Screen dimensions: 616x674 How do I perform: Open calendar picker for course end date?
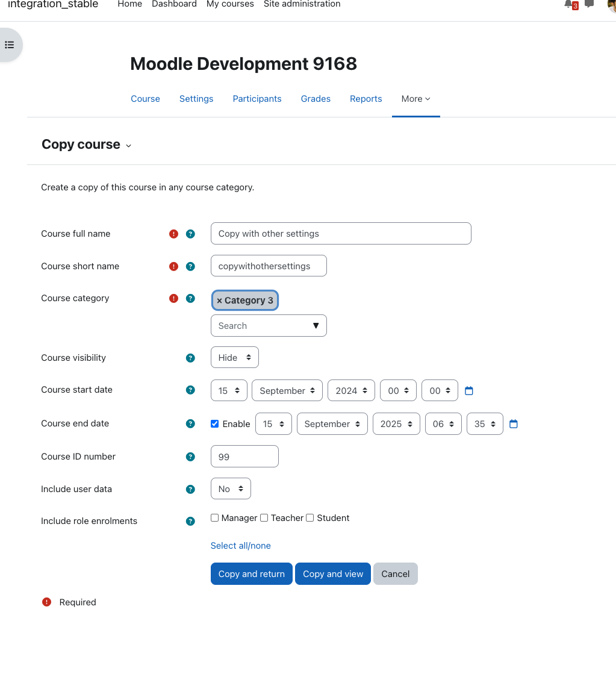coord(513,424)
